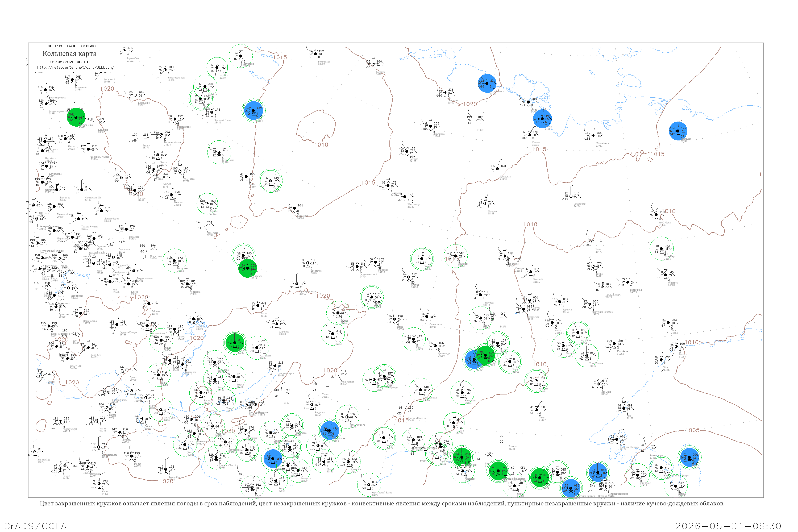Select the blue Тикси station circle
This screenshot has width=798, height=532.
coord(542,118)
